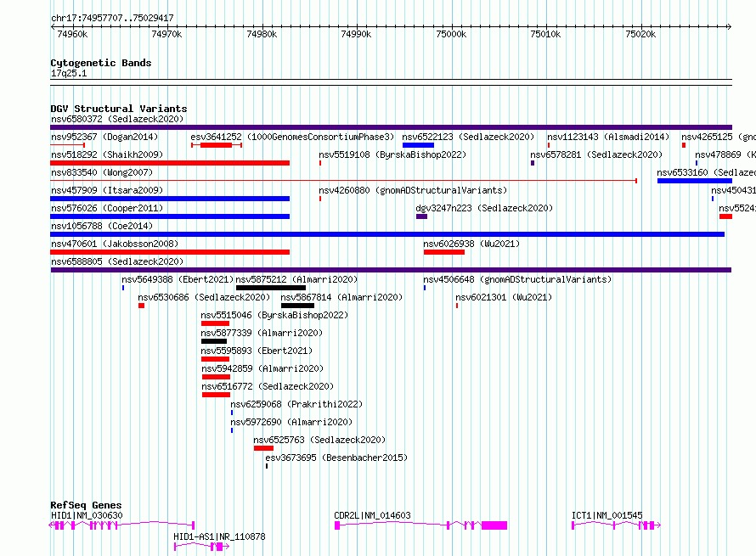Click the 17q25.1 band label
756x556 pixels.
pyautogui.click(x=69, y=73)
